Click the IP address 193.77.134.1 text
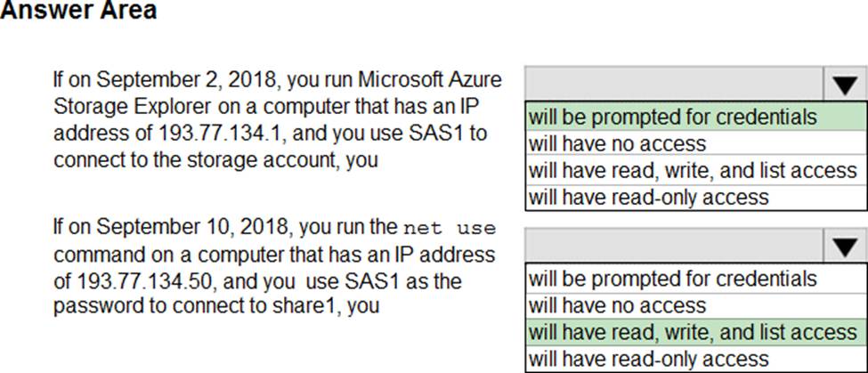Screen dimensions: 868x373 point(222,134)
